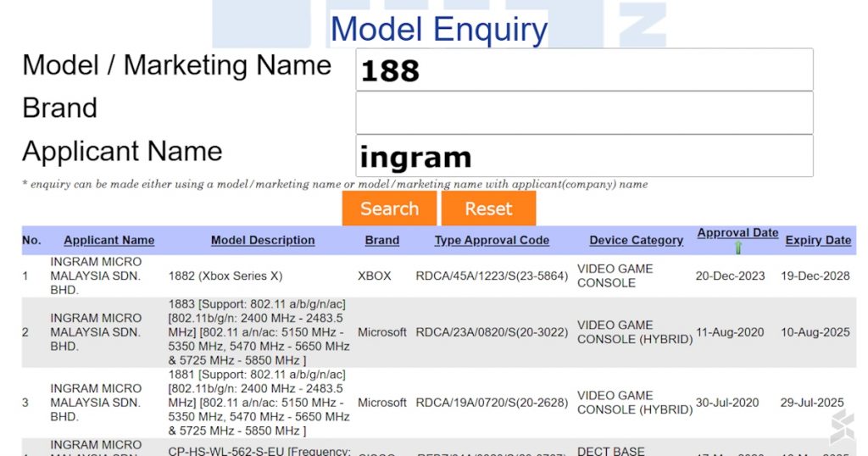Sort by Type Approval Code header
Image resolution: width=868 pixels, height=456 pixels.
coord(492,240)
